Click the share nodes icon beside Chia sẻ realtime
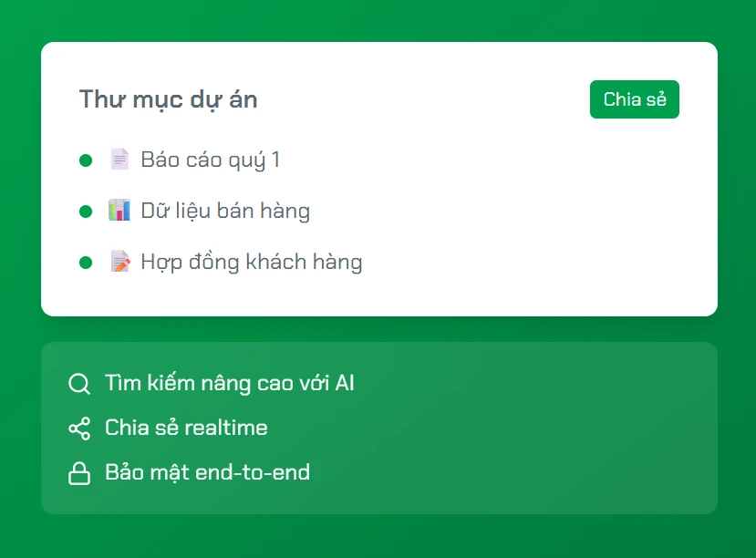The width and height of the screenshot is (756, 558). coord(79,428)
